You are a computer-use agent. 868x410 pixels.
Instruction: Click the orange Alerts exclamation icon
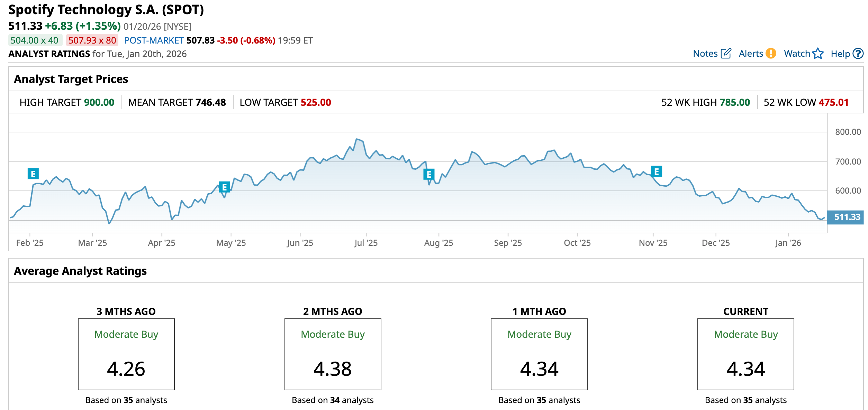(x=771, y=54)
